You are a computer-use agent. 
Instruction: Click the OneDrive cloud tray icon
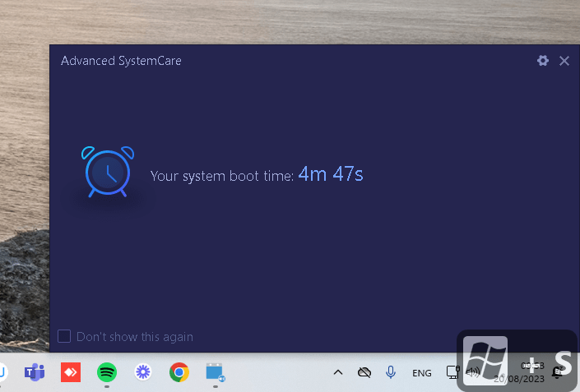[364, 372]
